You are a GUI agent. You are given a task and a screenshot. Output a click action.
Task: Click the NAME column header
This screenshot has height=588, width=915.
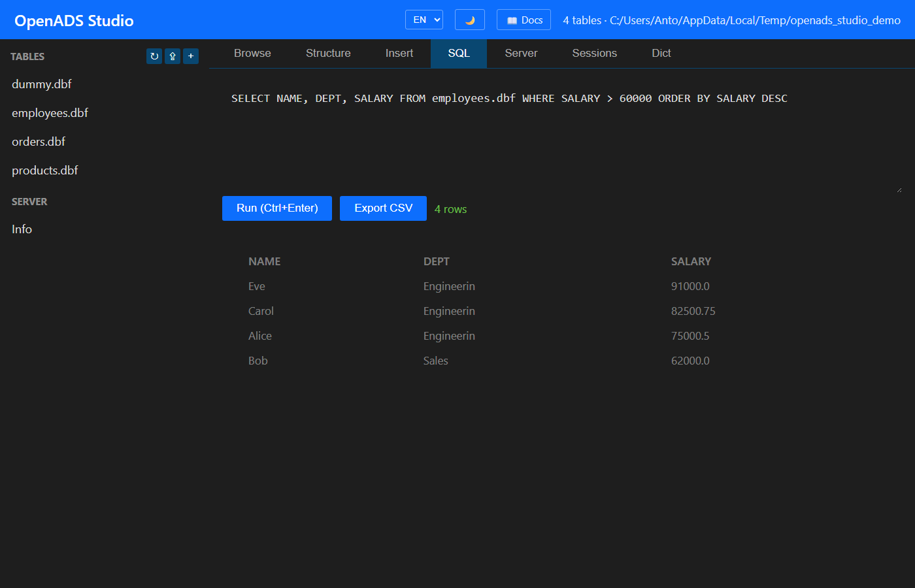pyautogui.click(x=264, y=261)
